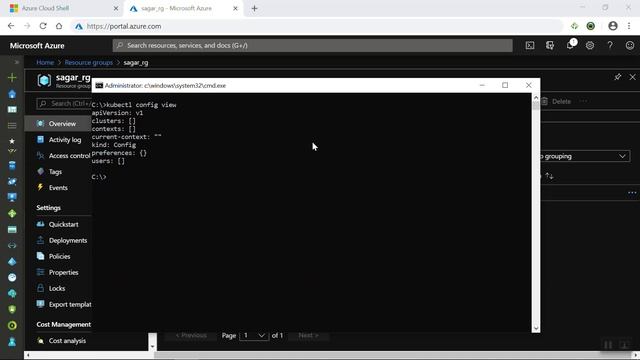
Task: Click the Favorites star icon
Action: [12, 141]
